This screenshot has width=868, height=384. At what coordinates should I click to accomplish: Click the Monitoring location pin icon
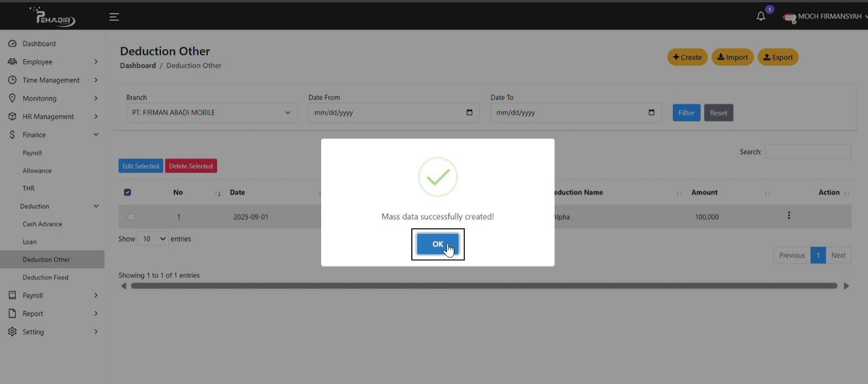(x=12, y=98)
